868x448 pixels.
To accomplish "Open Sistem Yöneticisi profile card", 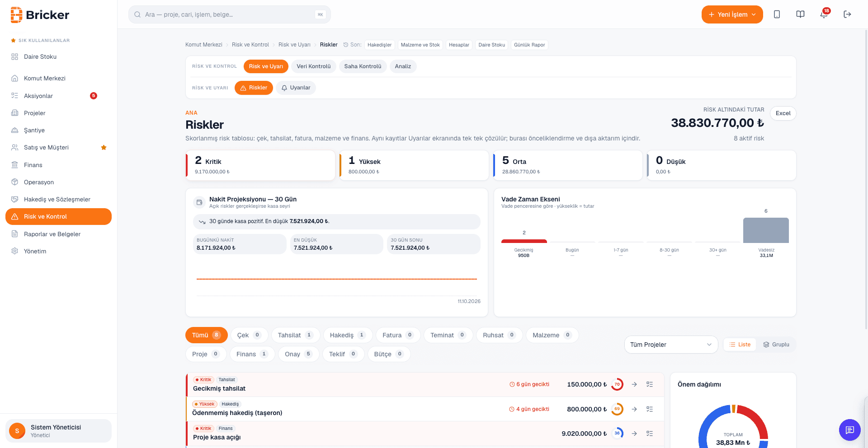I will click(x=58, y=431).
